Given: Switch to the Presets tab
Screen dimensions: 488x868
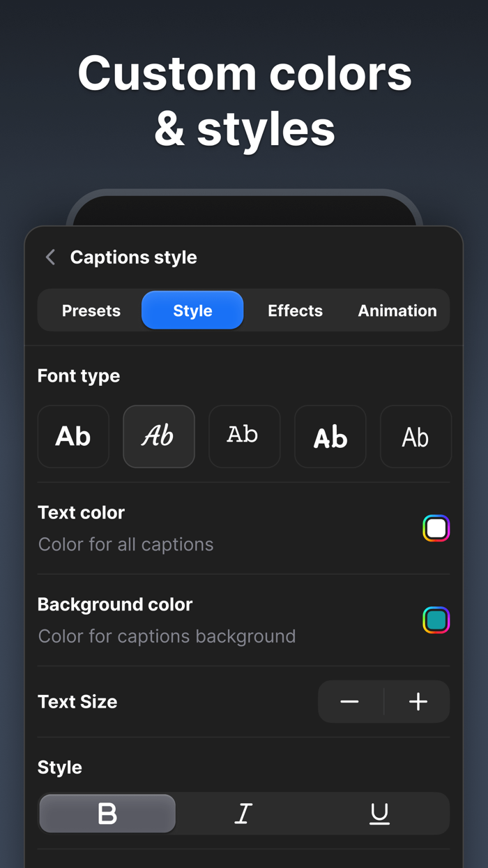Looking at the screenshot, I should [91, 310].
